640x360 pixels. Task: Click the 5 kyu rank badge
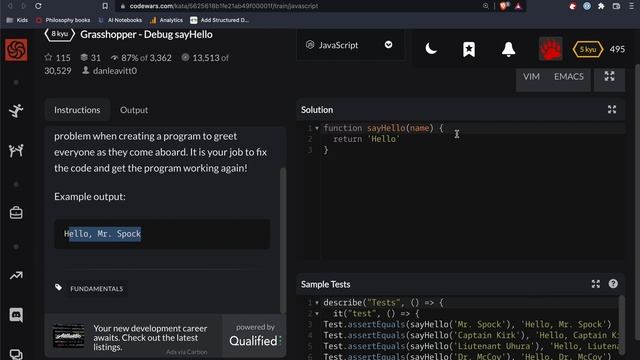point(588,49)
